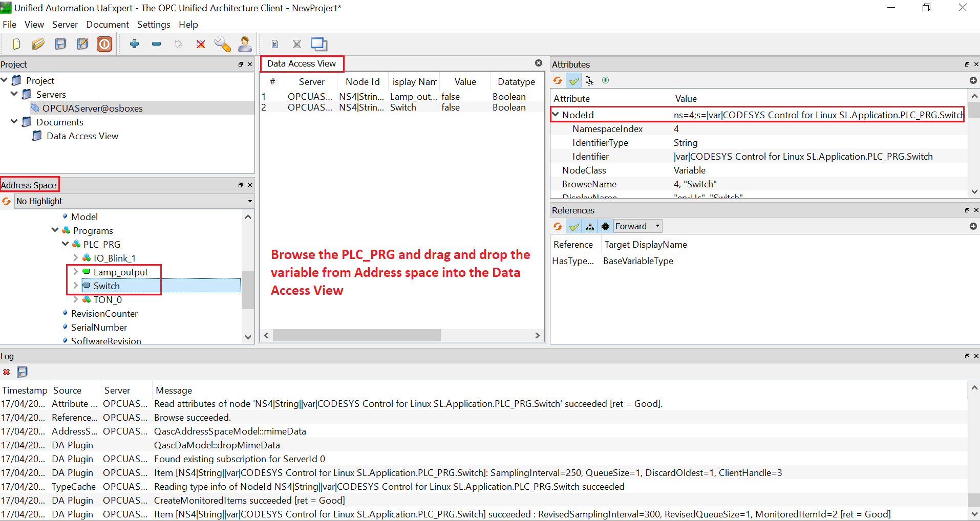Float the Attributes panel

coord(967,64)
